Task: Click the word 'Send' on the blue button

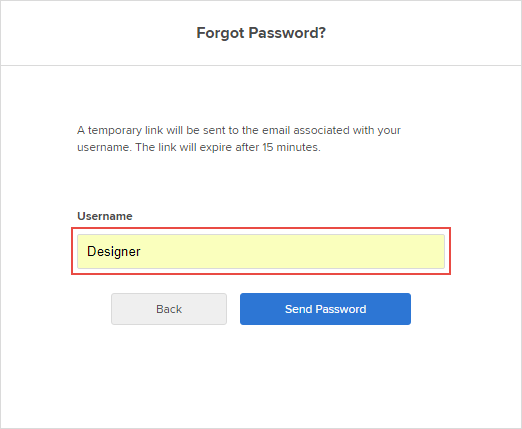Action: (298, 309)
